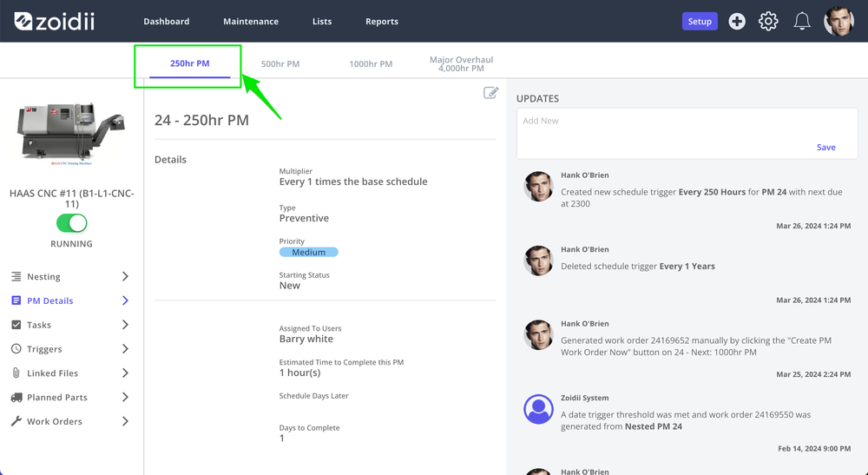Open the Lists menu

(322, 21)
